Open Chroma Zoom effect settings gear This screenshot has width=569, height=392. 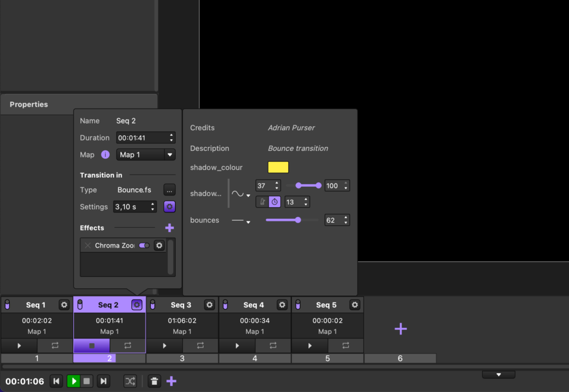pos(159,246)
